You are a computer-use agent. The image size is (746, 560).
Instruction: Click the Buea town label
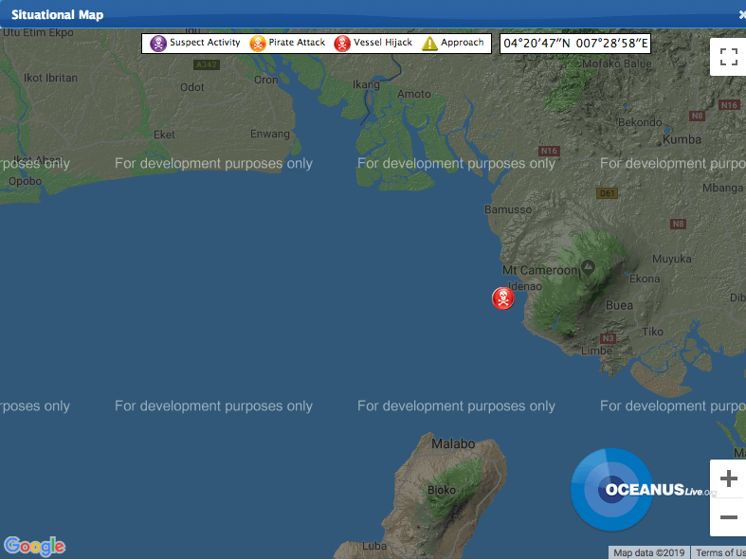(x=619, y=305)
